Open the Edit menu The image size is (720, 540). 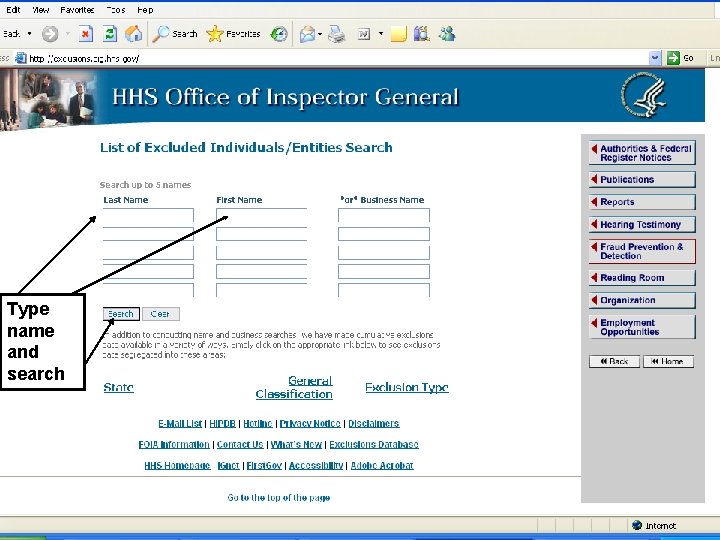pos(13,10)
